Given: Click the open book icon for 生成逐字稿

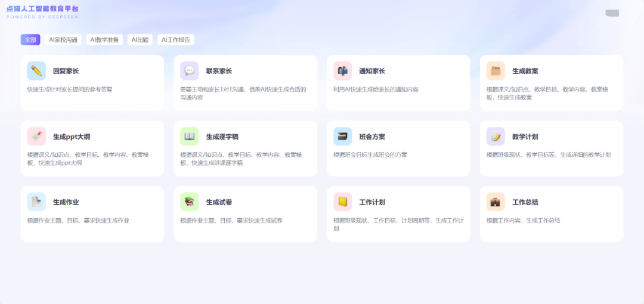Looking at the screenshot, I should tap(190, 137).
